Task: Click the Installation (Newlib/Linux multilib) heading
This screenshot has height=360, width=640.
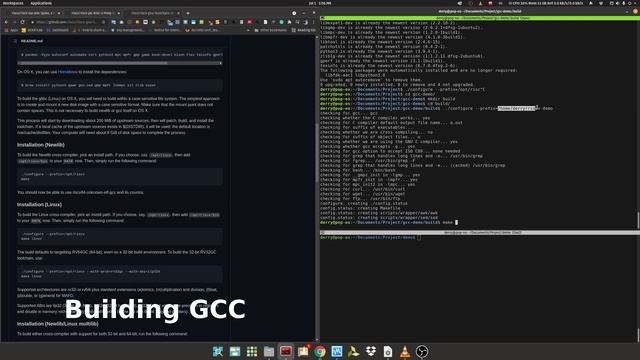Action: [x=58, y=324]
